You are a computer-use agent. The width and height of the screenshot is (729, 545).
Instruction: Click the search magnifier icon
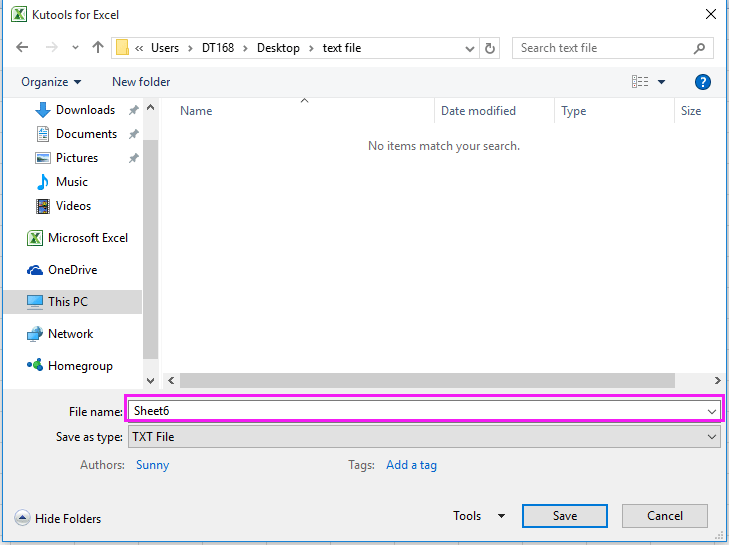[x=699, y=48]
